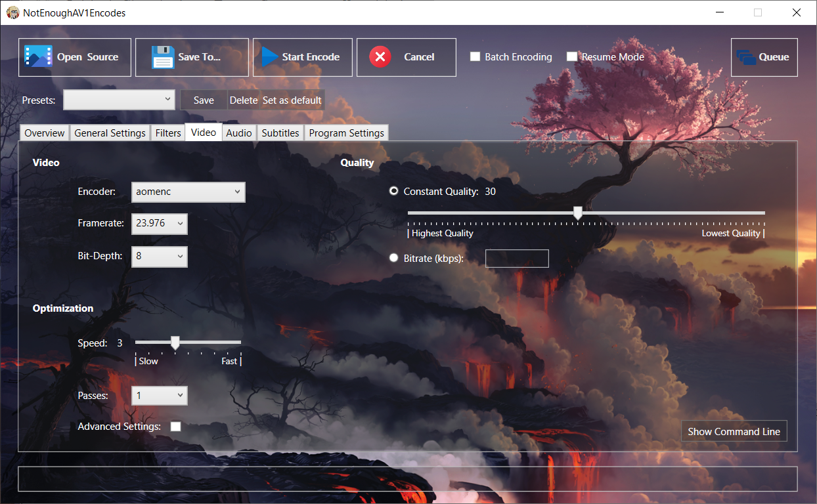Select the Constant Quality radio button
The height and width of the screenshot is (504, 817).
(394, 191)
